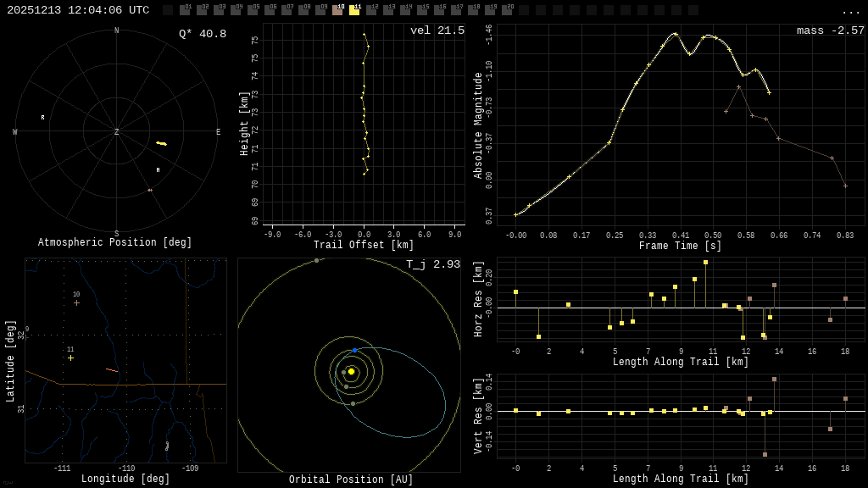Image resolution: width=868 pixels, height=488 pixels.
Task: Toggle station square 18
Action: pyautogui.click(x=473, y=10)
